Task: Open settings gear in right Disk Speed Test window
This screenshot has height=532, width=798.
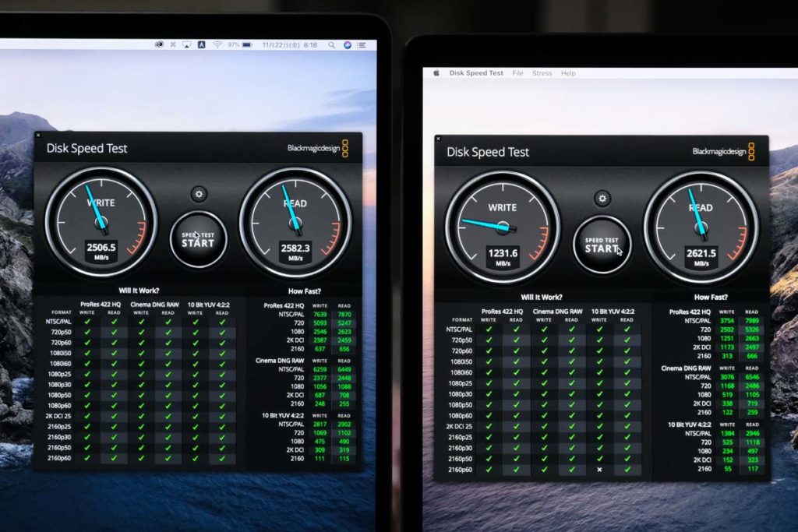Action: tap(602, 199)
